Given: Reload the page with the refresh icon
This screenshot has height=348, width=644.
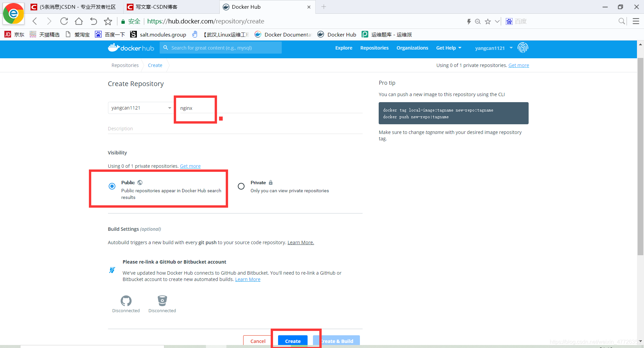Looking at the screenshot, I should [x=64, y=21].
